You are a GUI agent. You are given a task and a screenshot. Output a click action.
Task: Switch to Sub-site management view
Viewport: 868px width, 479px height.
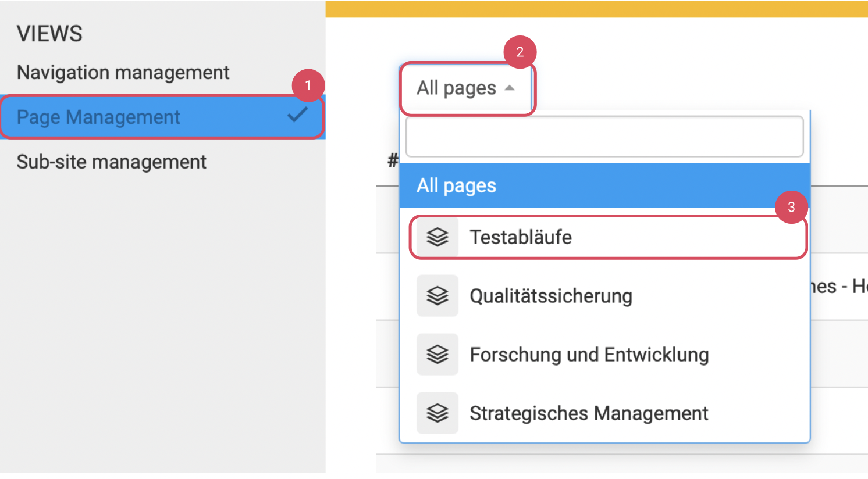[x=111, y=162]
